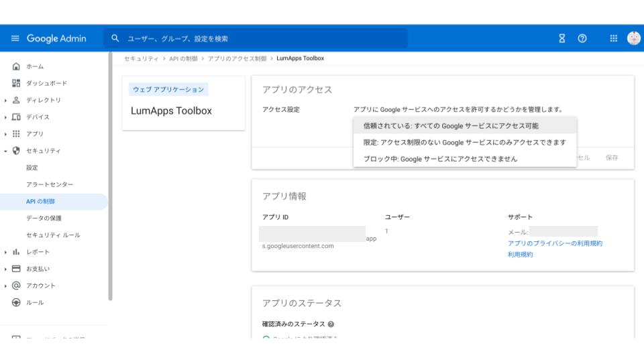Click the ダッシュボード icon
Image resolution: width=644 pixels, height=362 pixels.
pyautogui.click(x=16, y=83)
